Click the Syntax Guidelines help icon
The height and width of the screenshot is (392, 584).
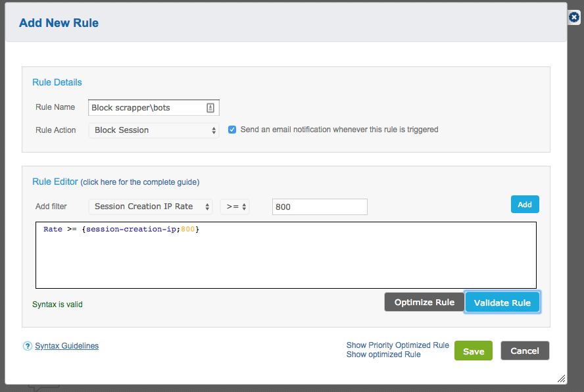coord(27,346)
